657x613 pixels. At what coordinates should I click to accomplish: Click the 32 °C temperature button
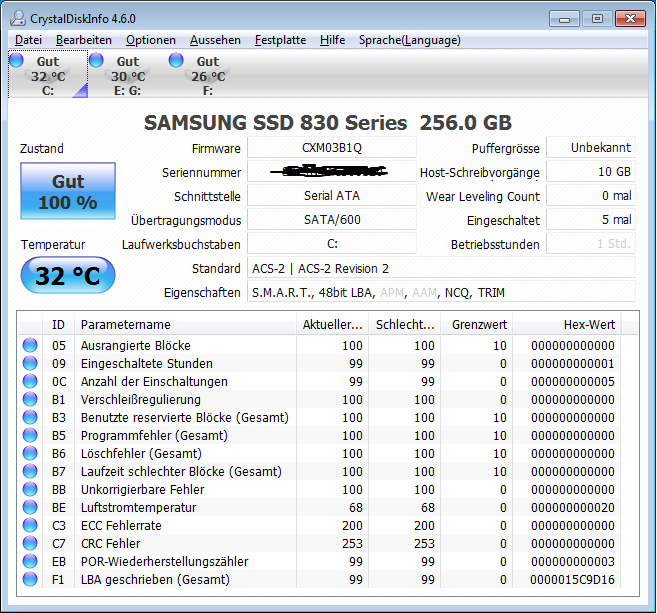pos(68,275)
